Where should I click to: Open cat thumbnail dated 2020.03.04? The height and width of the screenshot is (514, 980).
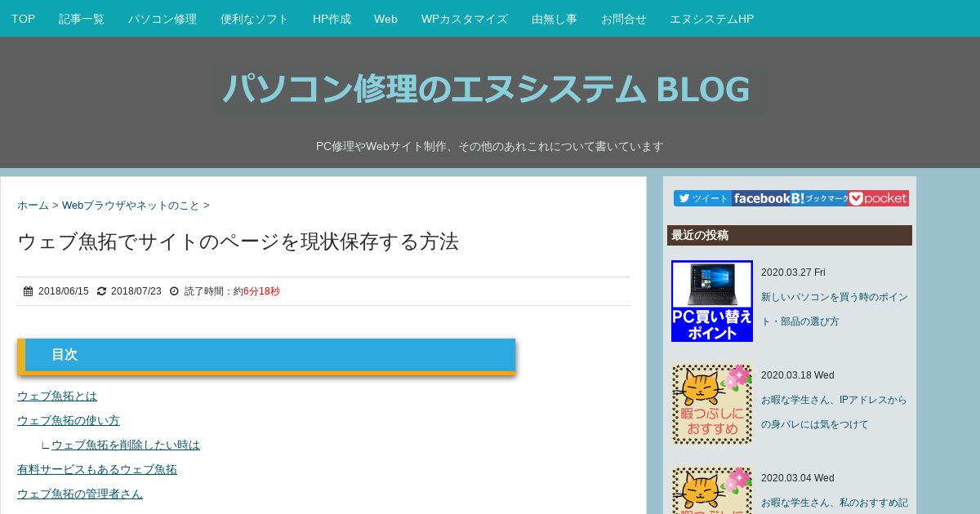pyautogui.click(x=712, y=490)
